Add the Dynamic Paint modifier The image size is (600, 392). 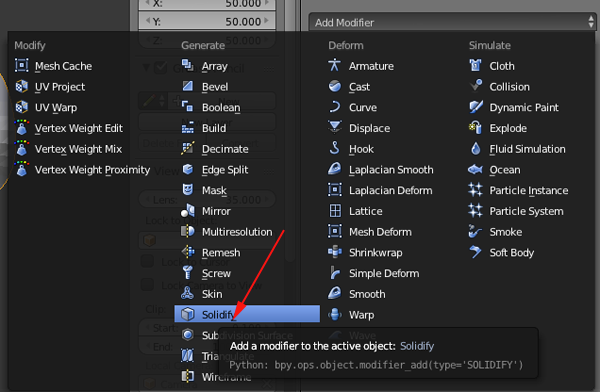click(523, 107)
